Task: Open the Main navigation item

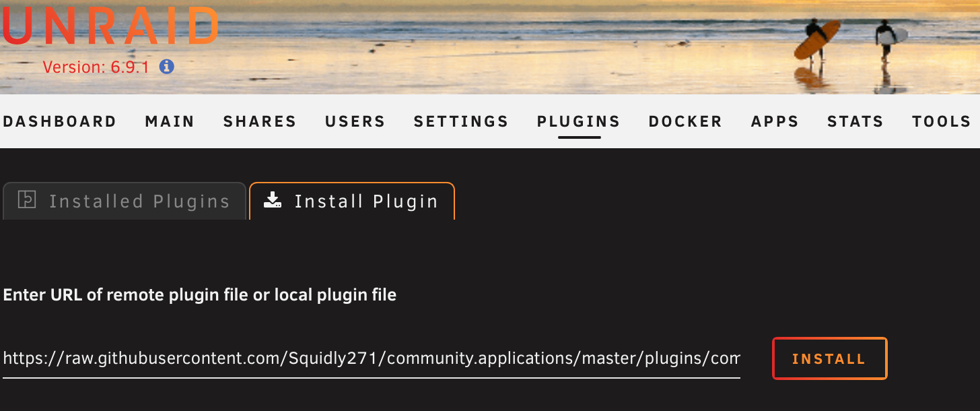Action: click(x=169, y=121)
